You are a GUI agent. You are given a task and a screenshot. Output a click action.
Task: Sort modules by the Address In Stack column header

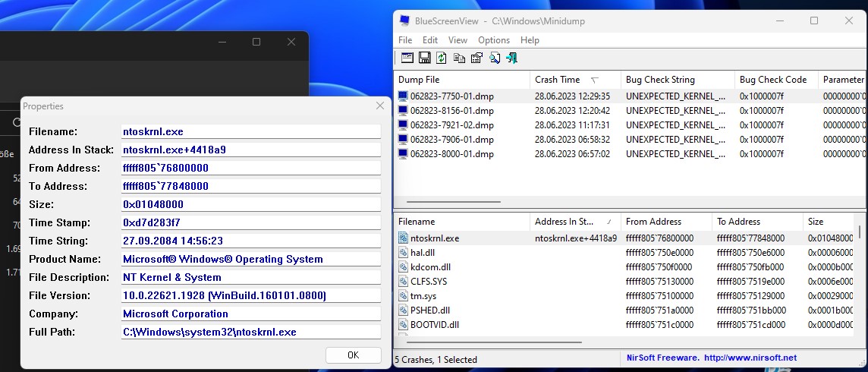point(575,222)
